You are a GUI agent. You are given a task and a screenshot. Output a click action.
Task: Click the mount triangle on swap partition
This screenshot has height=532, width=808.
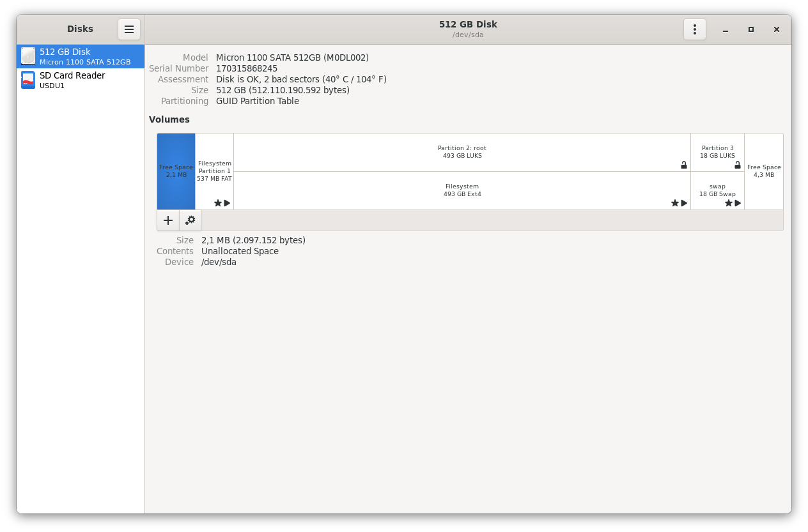pos(738,203)
